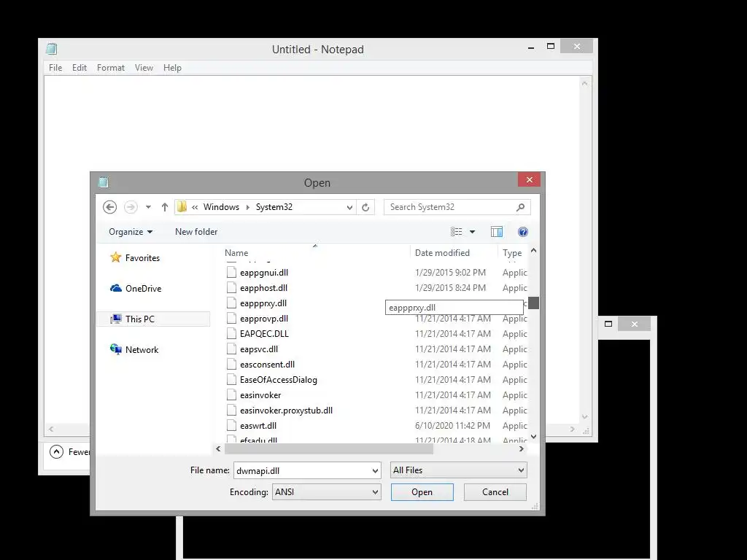Select the eappprxy.dll file
This screenshot has width=747, height=560.
pyautogui.click(x=263, y=303)
